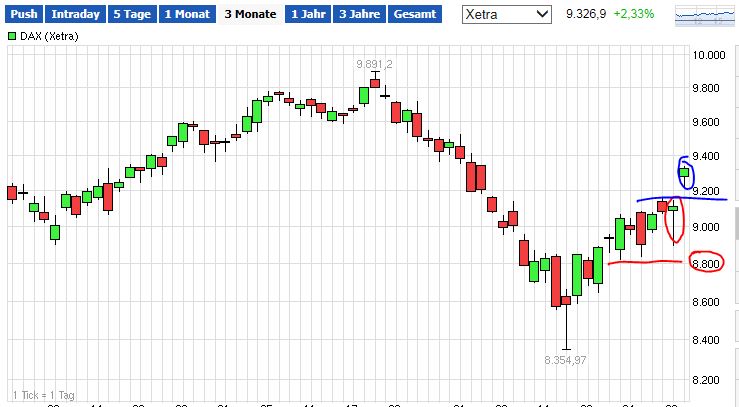Click the 8.354,97 low label
The height and width of the screenshot is (407, 739).
click(565, 360)
